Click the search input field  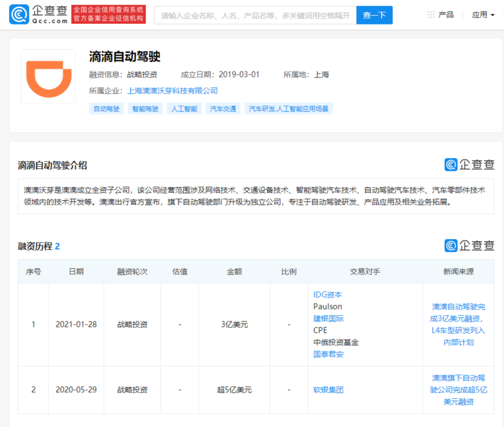tap(255, 15)
